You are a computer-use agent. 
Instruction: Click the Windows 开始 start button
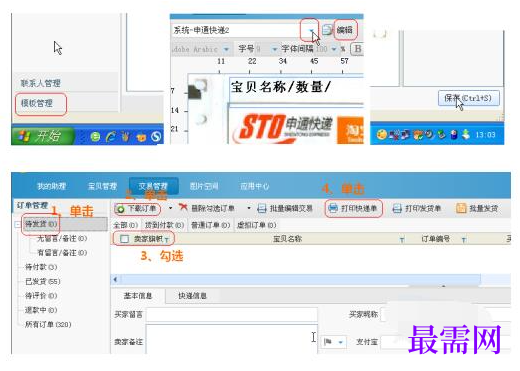[42, 136]
